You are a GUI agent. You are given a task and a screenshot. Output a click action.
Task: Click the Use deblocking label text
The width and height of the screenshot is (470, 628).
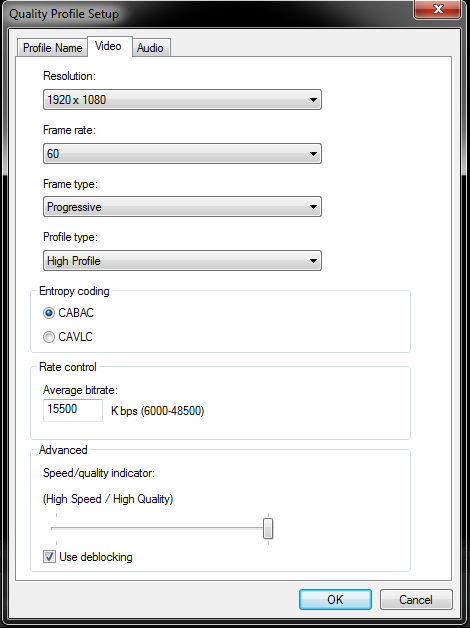96,557
